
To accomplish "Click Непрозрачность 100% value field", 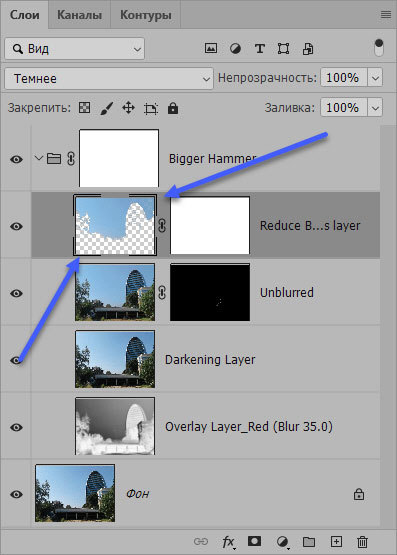I will coord(344,78).
